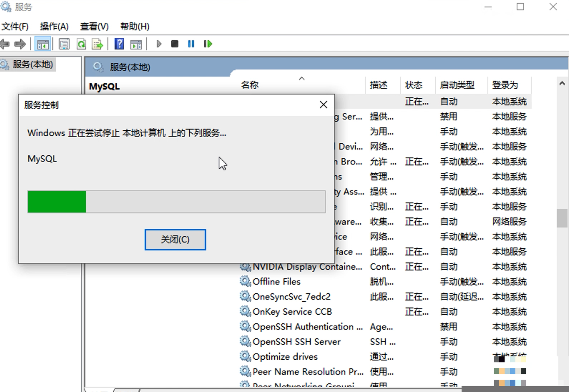Sort by the 启动类型 column header
The image size is (569, 392).
point(457,85)
